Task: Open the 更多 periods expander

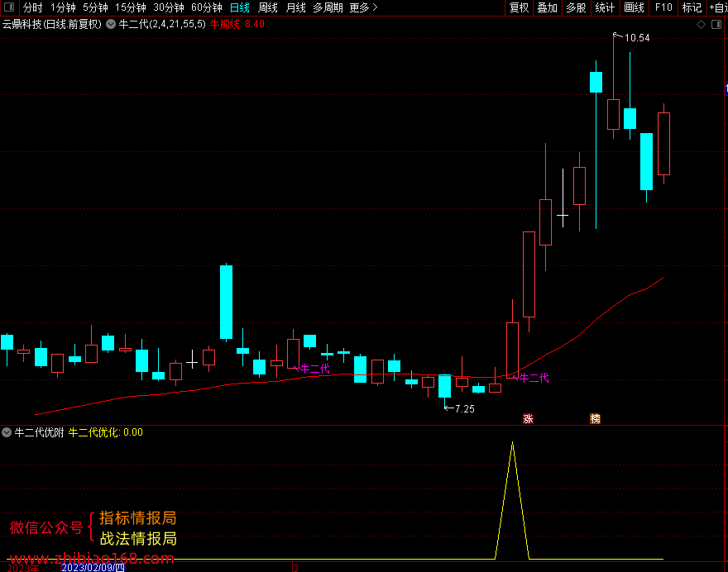Action: tap(363, 8)
